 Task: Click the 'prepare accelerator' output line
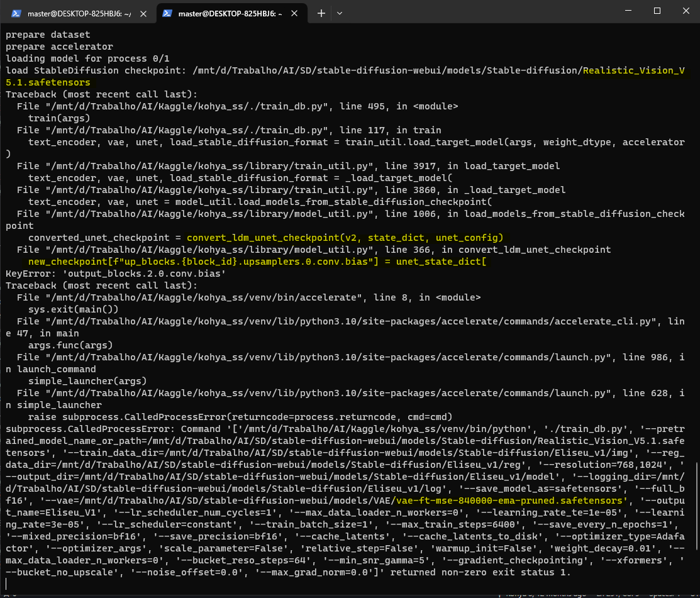(x=59, y=47)
